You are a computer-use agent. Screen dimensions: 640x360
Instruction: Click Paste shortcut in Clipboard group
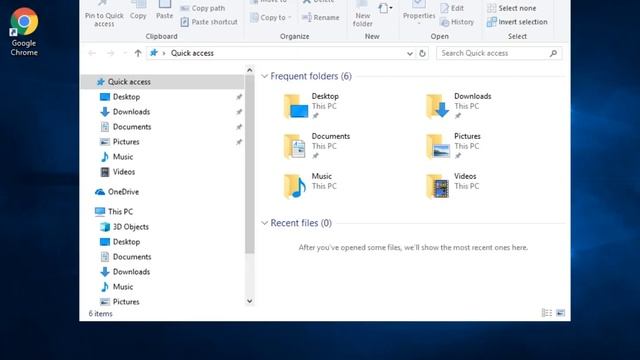209,22
